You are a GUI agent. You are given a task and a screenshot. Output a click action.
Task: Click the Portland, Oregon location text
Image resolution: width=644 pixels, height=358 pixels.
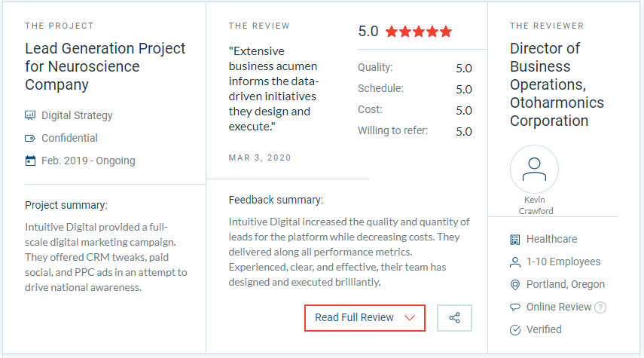pyautogui.click(x=566, y=284)
